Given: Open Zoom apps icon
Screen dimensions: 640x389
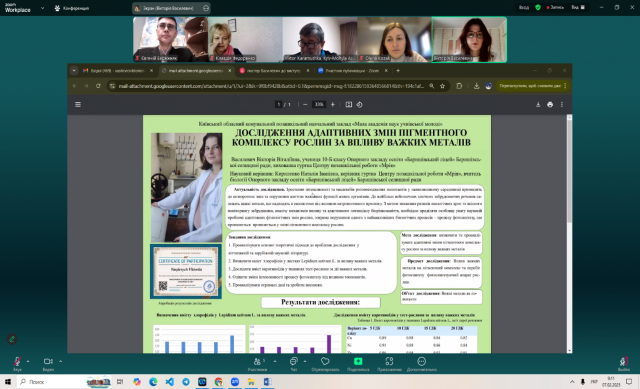Looking at the screenshot, I should pyautogui.click(x=389, y=361).
